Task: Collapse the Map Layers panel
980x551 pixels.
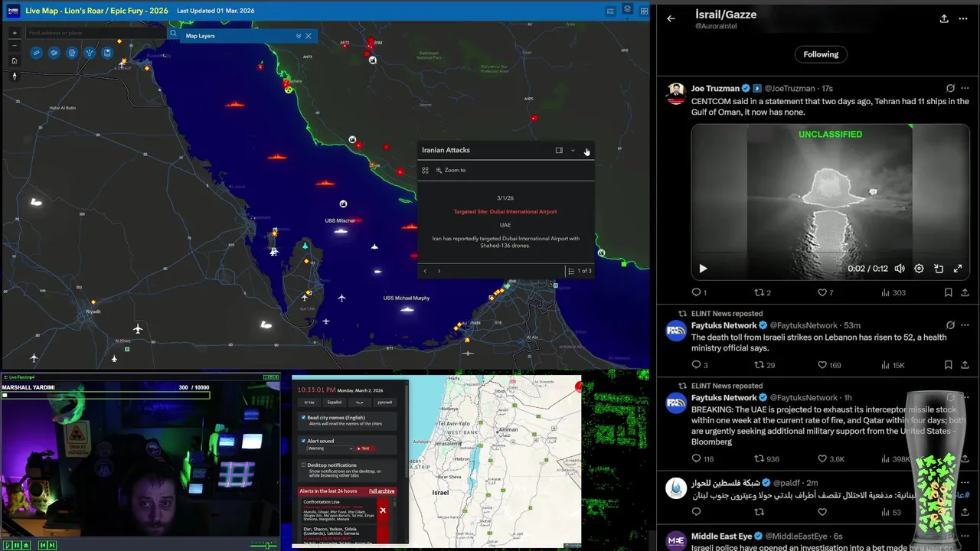Action: [x=299, y=36]
